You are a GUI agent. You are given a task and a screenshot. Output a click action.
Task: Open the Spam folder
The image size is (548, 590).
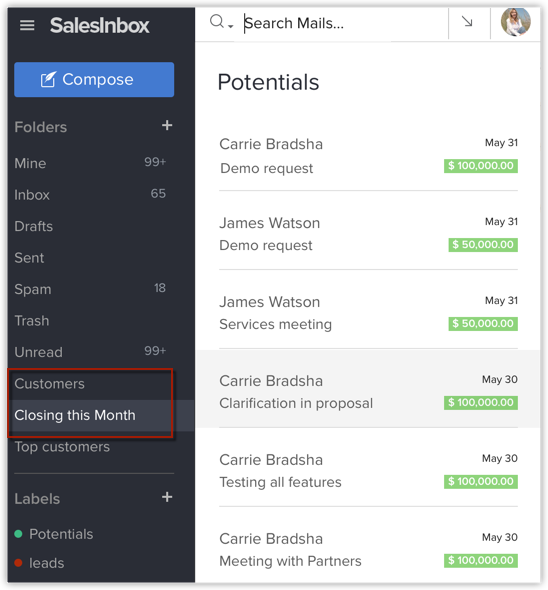click(90, 289)
